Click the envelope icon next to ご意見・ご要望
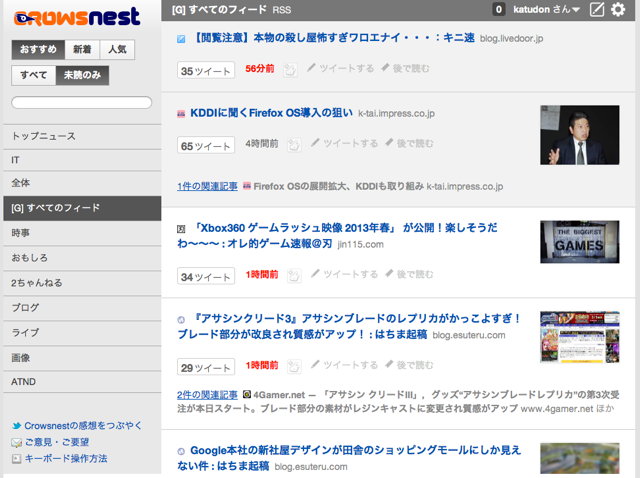 pos(16,442)
